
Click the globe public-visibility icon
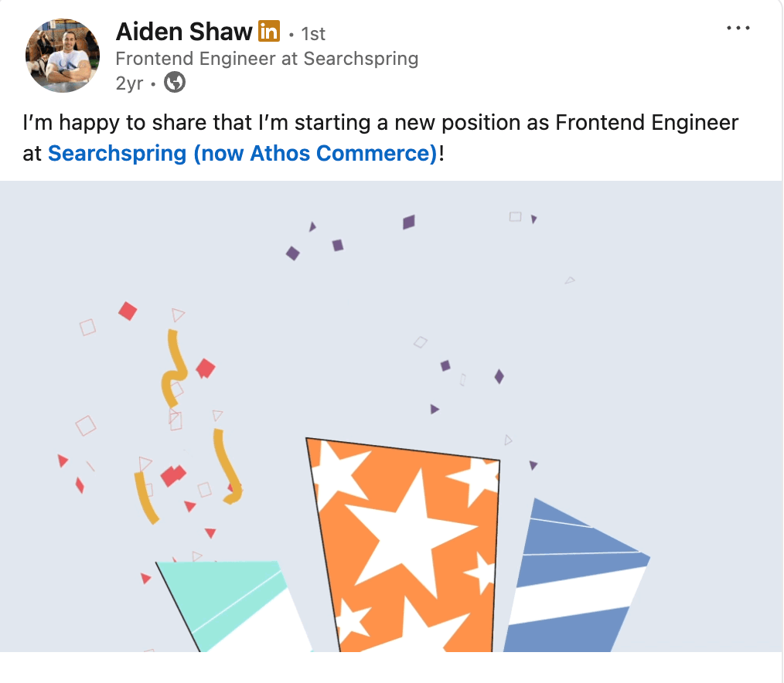click(176, 82)
